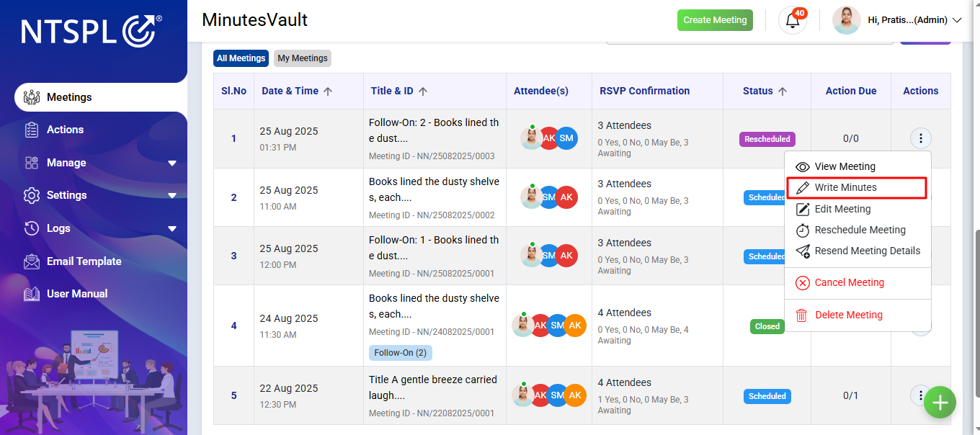Click the RSVP Confirmation column header

657,91
